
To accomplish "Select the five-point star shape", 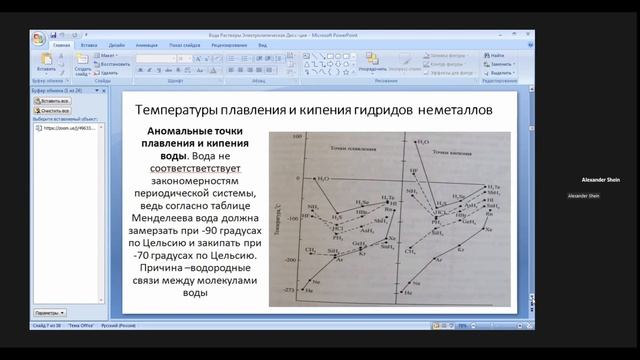I will [x=346, y=72].
